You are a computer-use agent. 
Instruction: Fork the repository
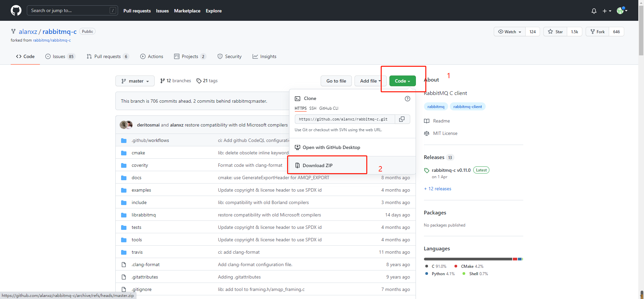(x=597, y=32)
